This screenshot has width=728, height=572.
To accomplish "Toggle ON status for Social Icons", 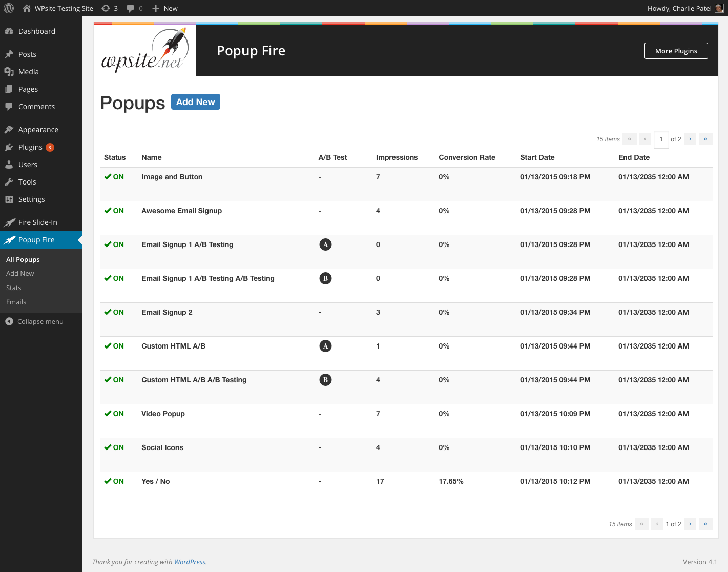I will pos(114,447).
